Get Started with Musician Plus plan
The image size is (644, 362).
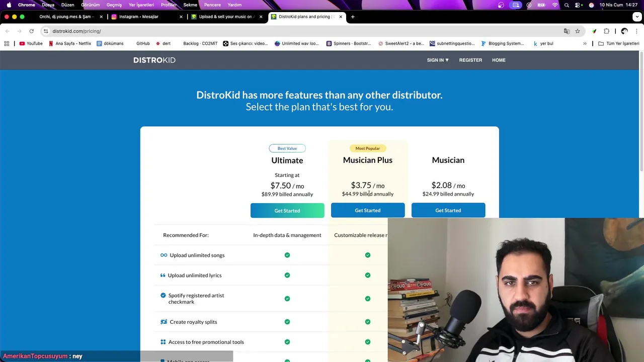[x=368, y=210]
